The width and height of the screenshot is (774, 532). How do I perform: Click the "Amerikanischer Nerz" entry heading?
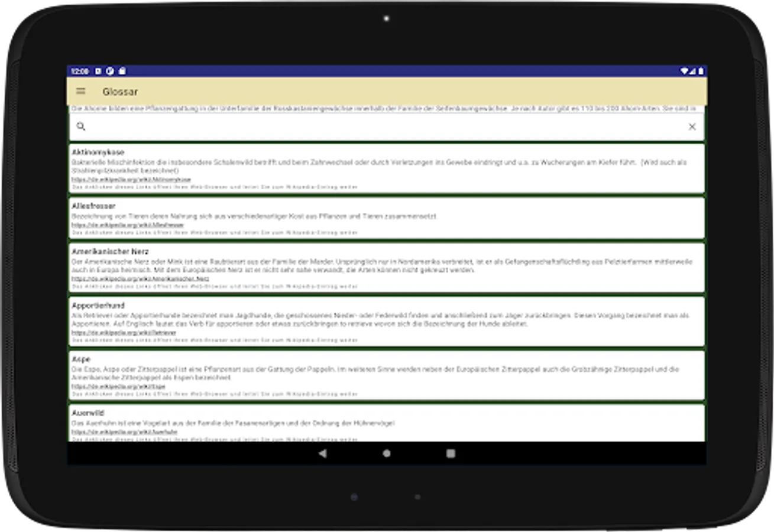click(x=111, y=252)
